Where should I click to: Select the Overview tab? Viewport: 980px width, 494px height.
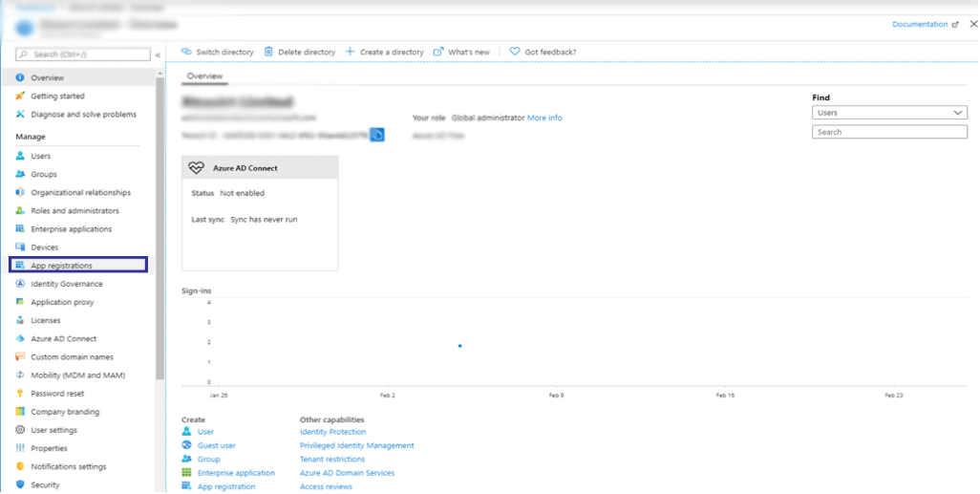[205, 75]
